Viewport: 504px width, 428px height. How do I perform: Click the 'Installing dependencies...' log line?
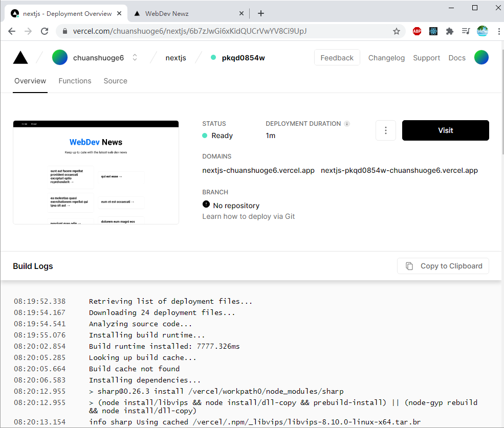tap(145, 380)
